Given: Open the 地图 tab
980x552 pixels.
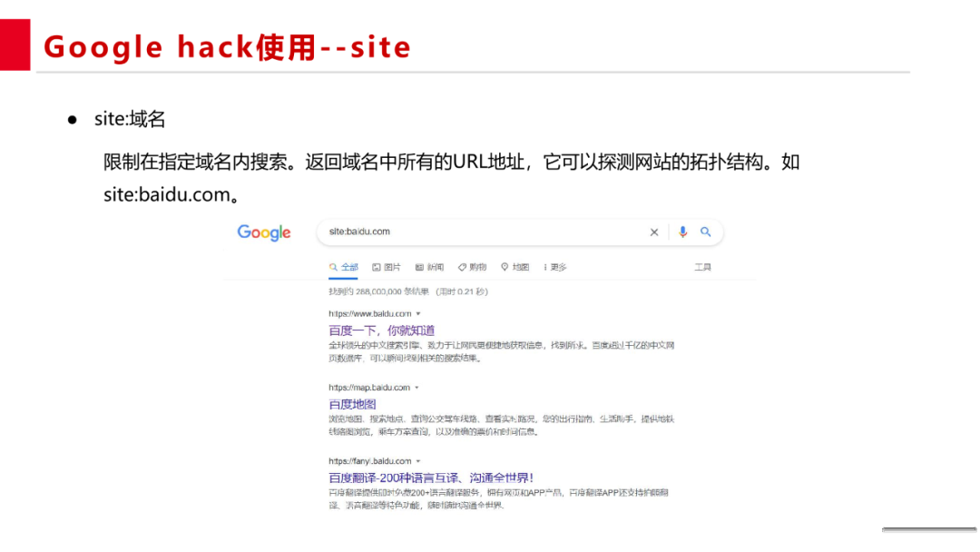Looking at the screenshot, I should click(515, 267).
